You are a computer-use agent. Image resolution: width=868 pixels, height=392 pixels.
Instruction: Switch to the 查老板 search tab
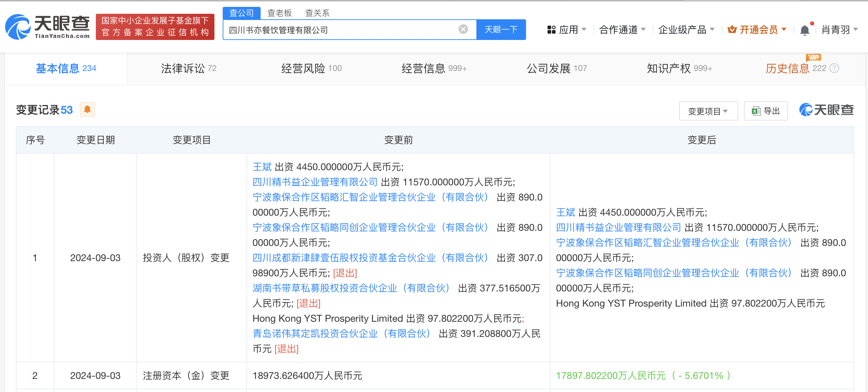coord(279,12)
